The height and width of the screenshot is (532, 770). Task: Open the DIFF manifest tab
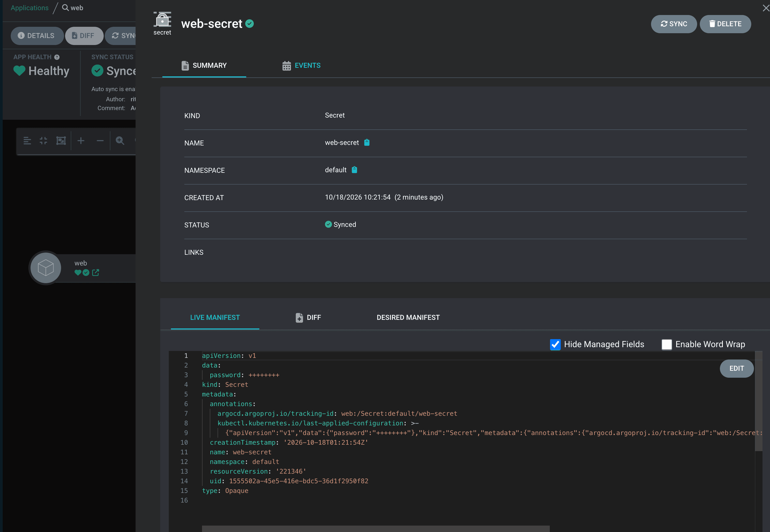click(308, 317)
